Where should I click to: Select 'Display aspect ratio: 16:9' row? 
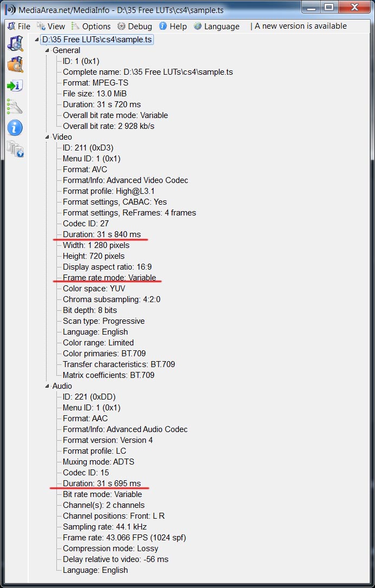pos(107,267)
